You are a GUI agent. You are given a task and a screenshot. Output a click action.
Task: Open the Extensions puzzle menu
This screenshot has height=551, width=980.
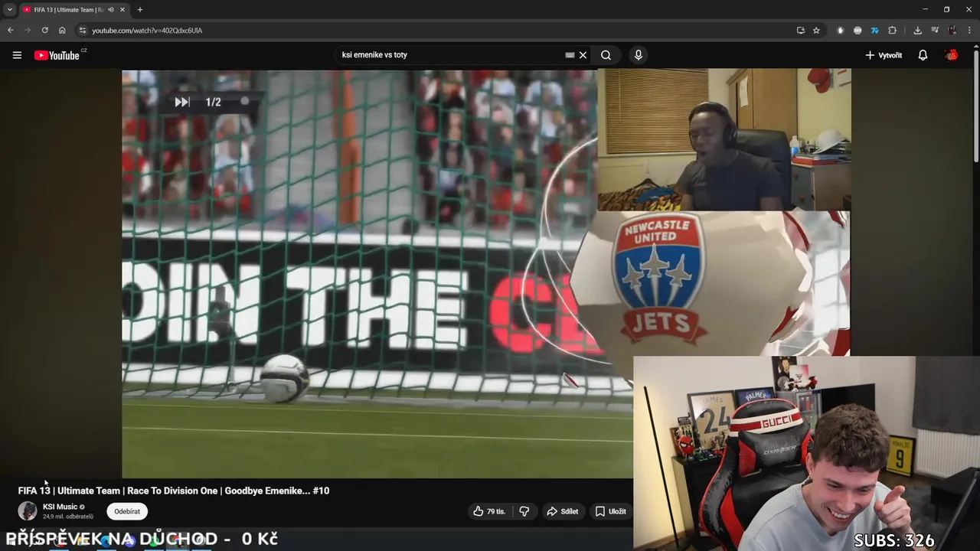coord(892,31)
